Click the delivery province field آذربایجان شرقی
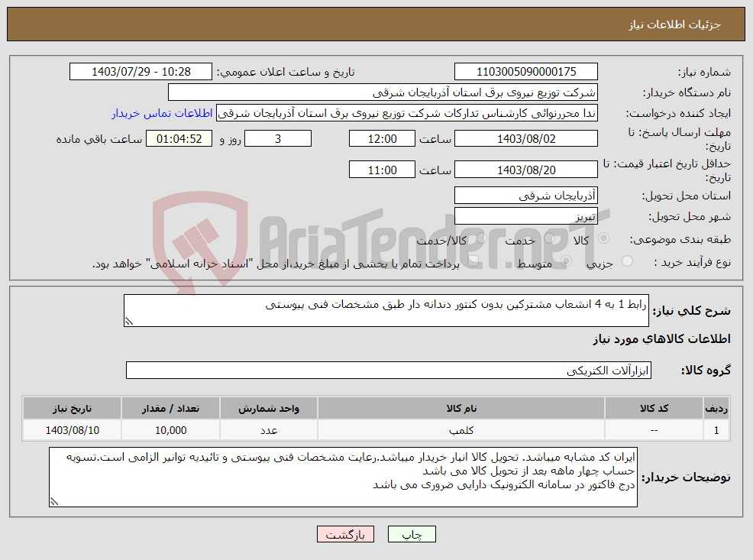The image size is (753, 560). [526, 196]
